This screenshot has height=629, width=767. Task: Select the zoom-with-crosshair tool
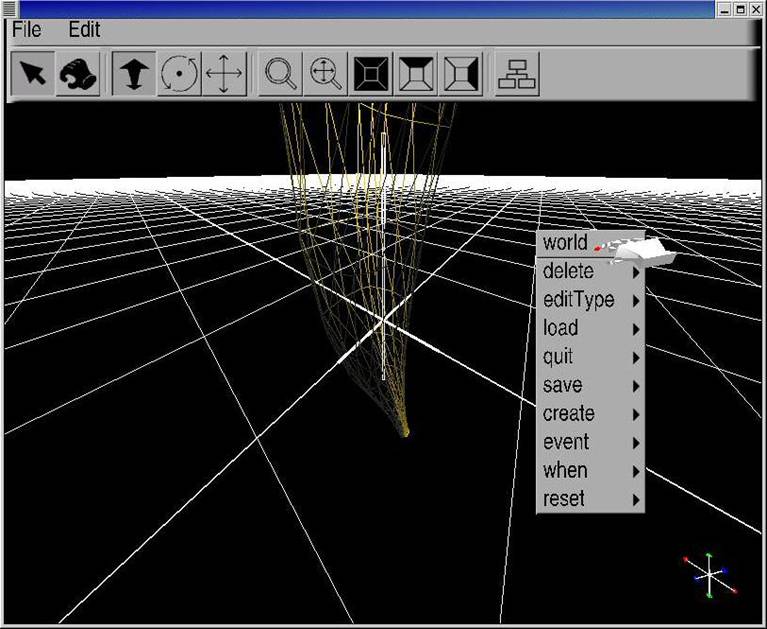click(325, 73)
